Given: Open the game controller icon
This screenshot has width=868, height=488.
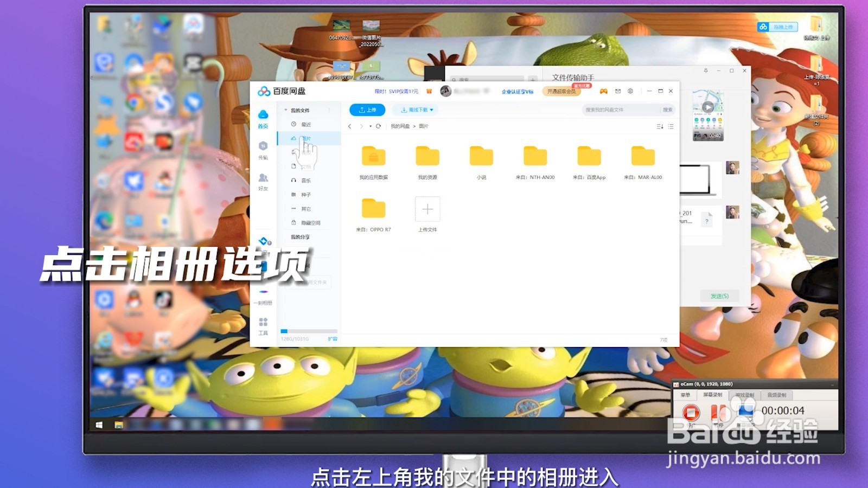Looking at the screenshot, I should click(x=603, y=91).
